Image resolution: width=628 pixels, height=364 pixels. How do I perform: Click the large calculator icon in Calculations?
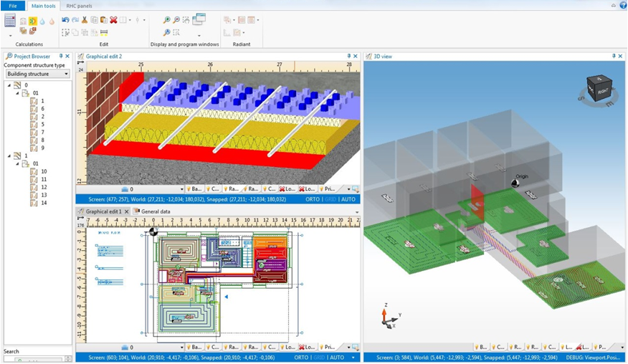tap(10, 21)
